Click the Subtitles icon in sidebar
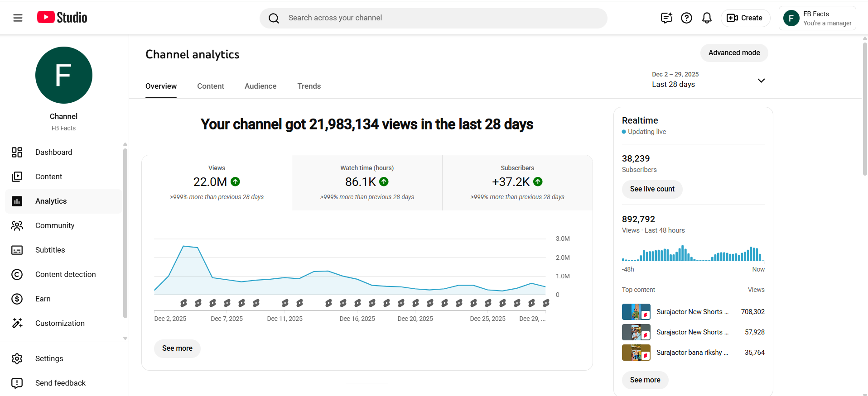 [x=17, y=250]
